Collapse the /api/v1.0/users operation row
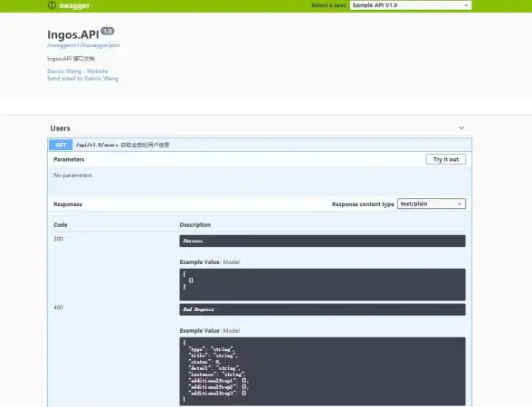Image resolution: width=532 pixels, height=407 pixels. tap(260, 145)
